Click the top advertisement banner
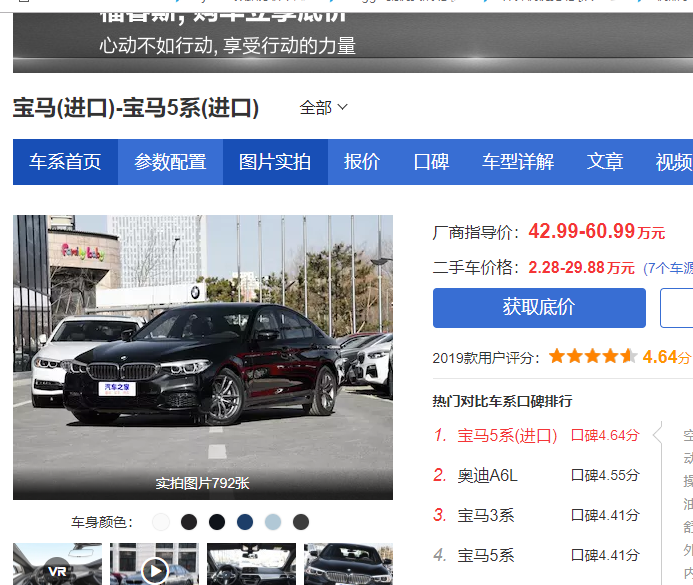Screen dimensions: 693x585 point(353,42)
